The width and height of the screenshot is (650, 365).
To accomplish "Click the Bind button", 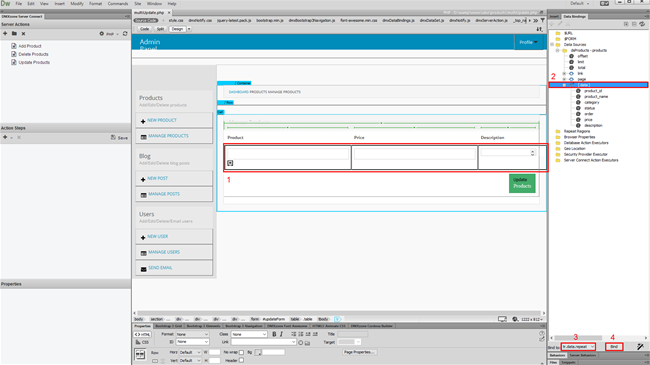I will click(x=614, y=347).
